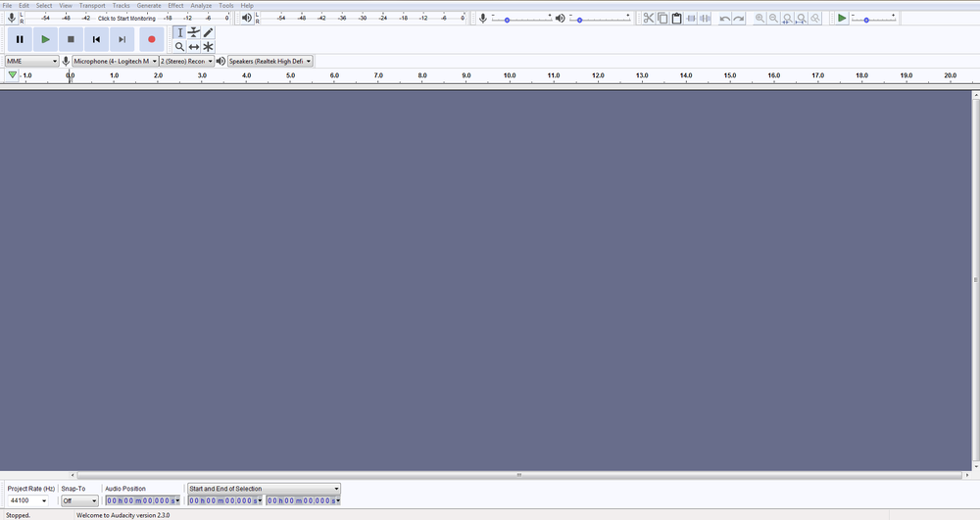The image size is (980, 520).
Task: Start recording with the red Record button
Action: coord(151,39)
